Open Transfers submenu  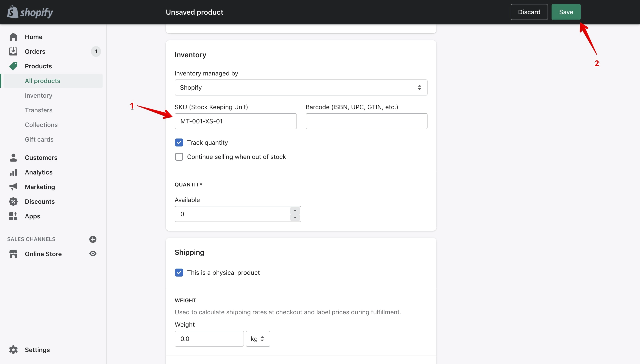point(38,110)
